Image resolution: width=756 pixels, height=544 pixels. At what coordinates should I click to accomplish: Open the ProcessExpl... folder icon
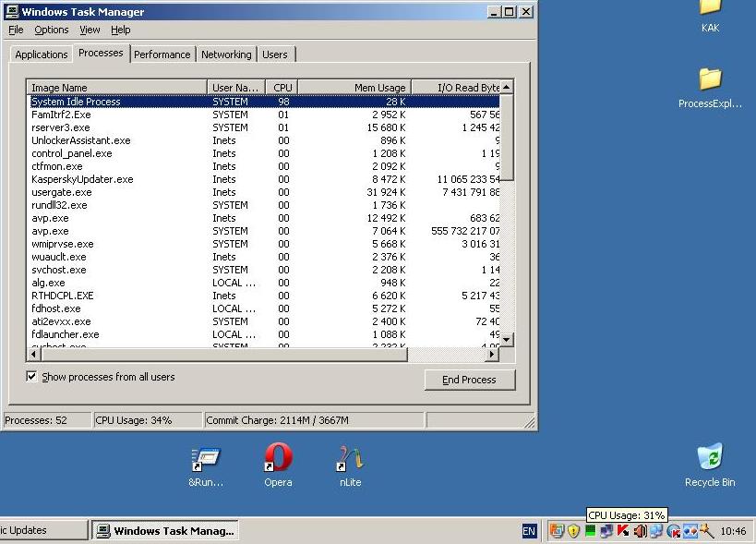[x=710, y=89]
